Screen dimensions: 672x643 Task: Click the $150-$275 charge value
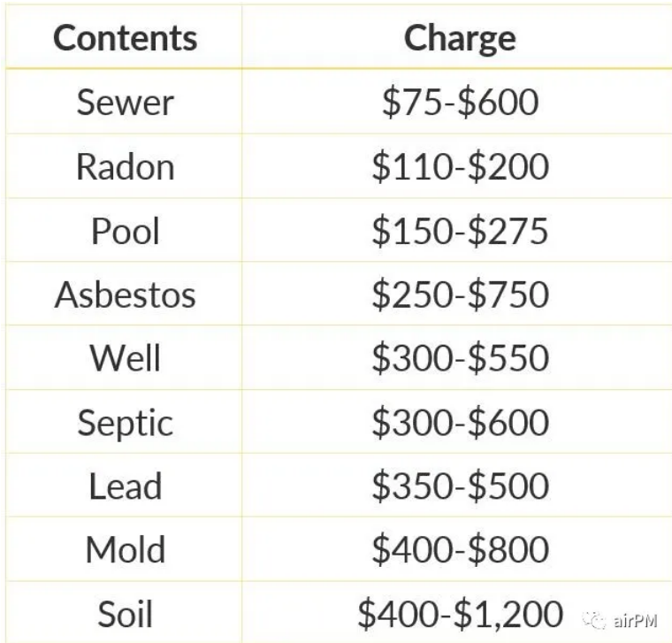coord(461,231)
